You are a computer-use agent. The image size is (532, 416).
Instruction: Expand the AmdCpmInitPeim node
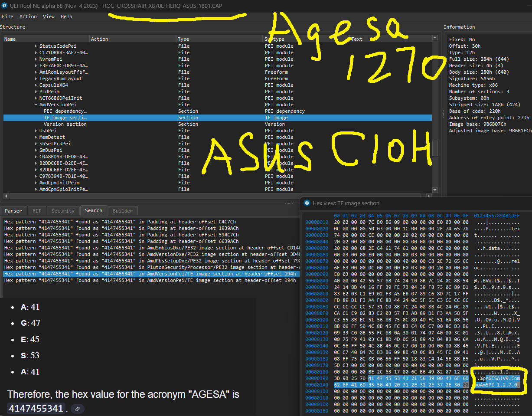tap(36, 183)
